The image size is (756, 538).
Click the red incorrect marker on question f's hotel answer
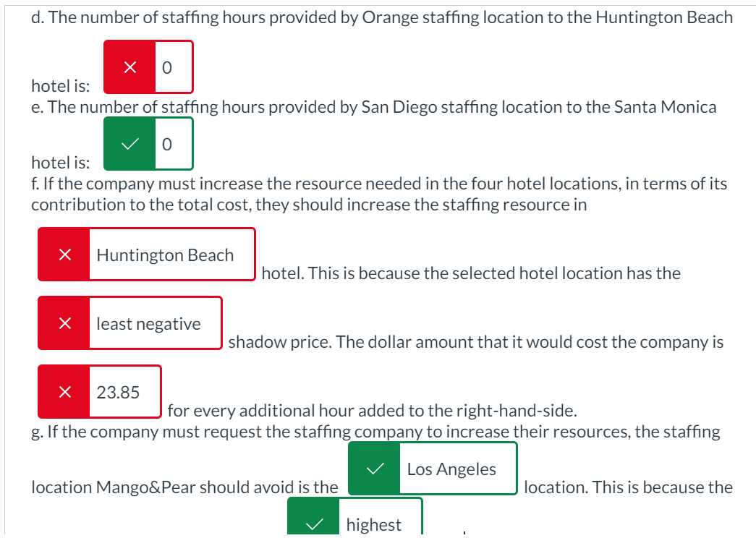(64, 254)
